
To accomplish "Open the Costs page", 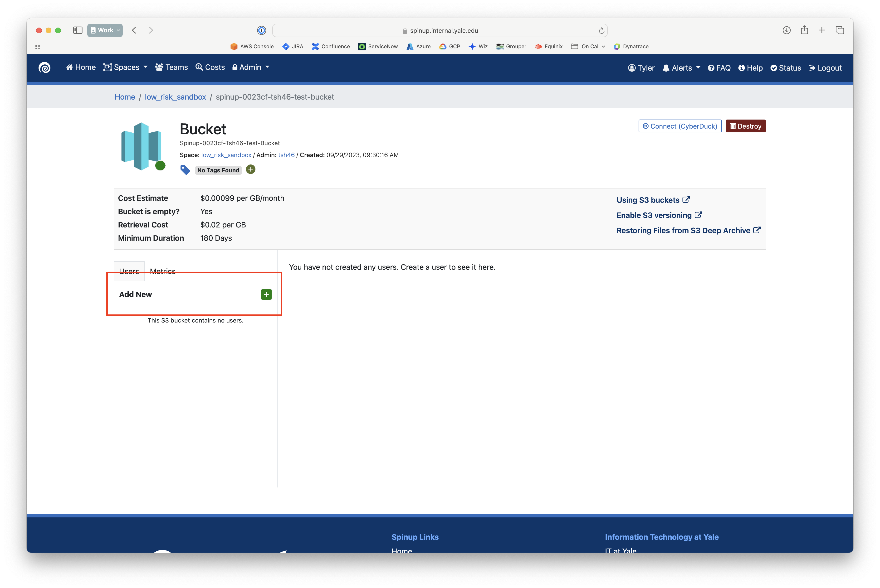I will [210, 67].
